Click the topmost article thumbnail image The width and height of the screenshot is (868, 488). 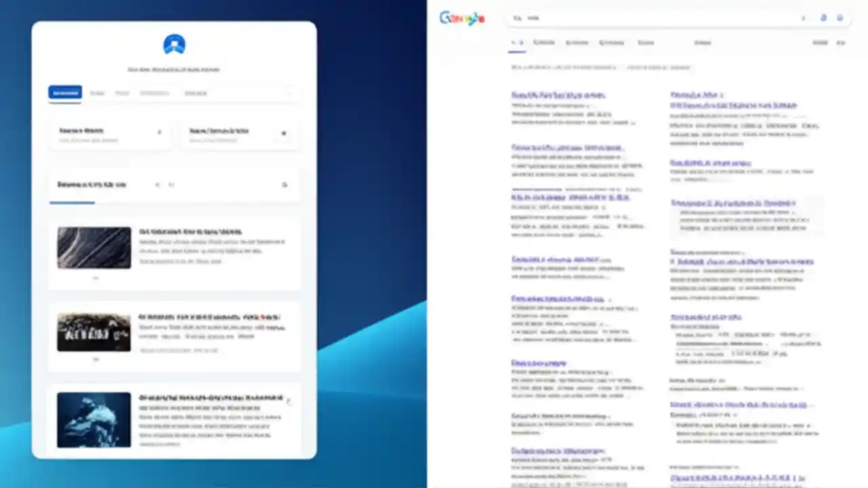[94, 247]
